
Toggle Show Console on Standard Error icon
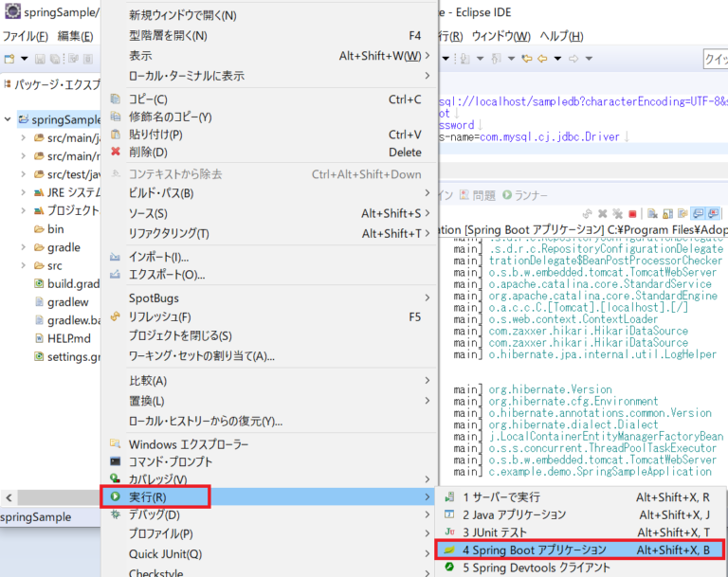pos(713,213)
